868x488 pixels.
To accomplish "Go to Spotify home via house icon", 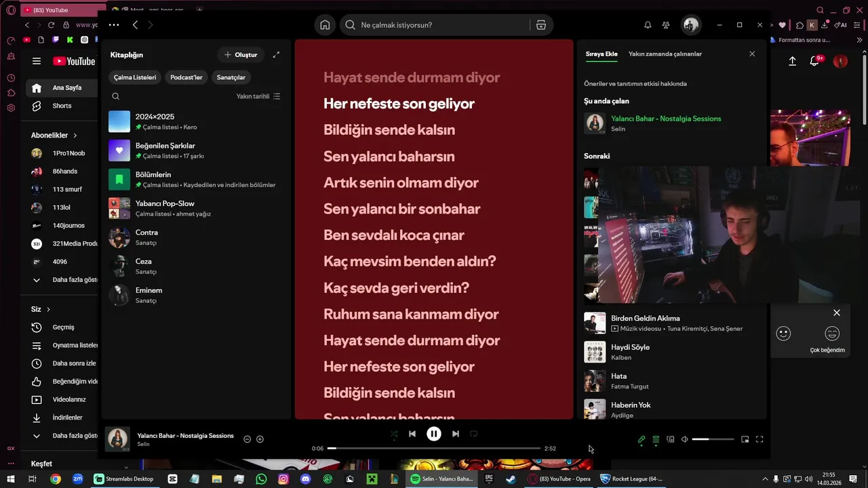I will pos(325,25).
